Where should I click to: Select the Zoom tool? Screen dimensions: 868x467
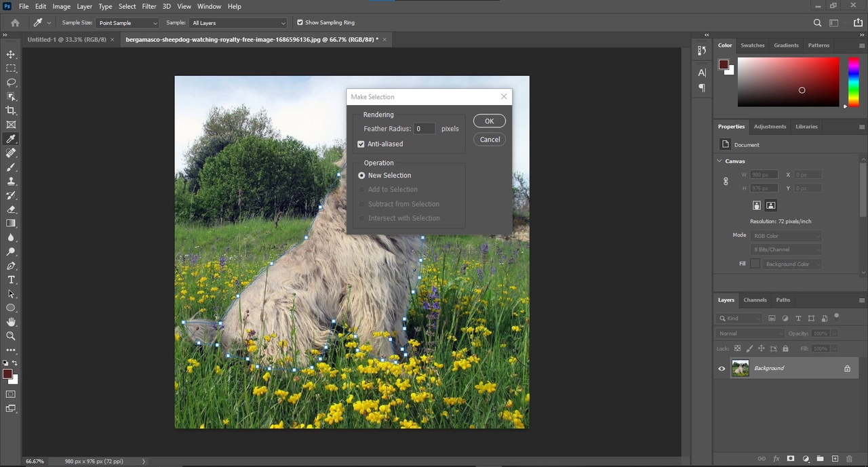pyautogui.click(x=11, y=336)
